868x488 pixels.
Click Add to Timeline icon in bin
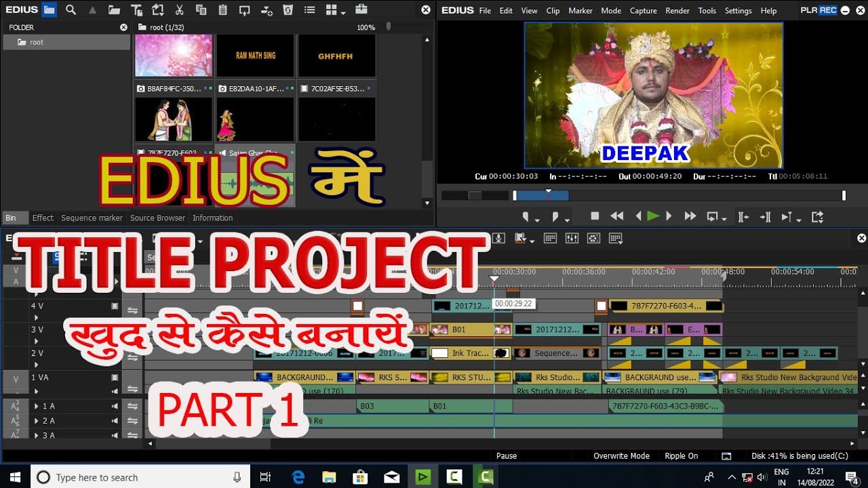tap(267, 10)
